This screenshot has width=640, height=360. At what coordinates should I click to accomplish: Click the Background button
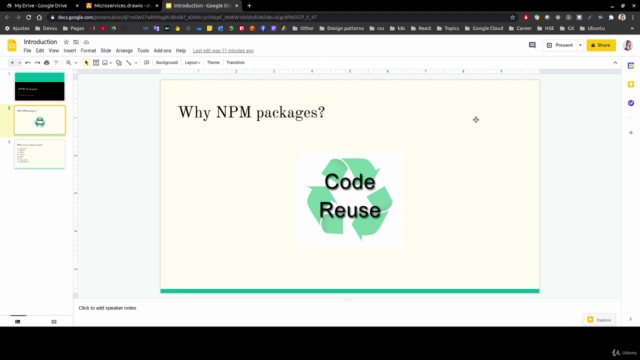[x=167, y=63]
